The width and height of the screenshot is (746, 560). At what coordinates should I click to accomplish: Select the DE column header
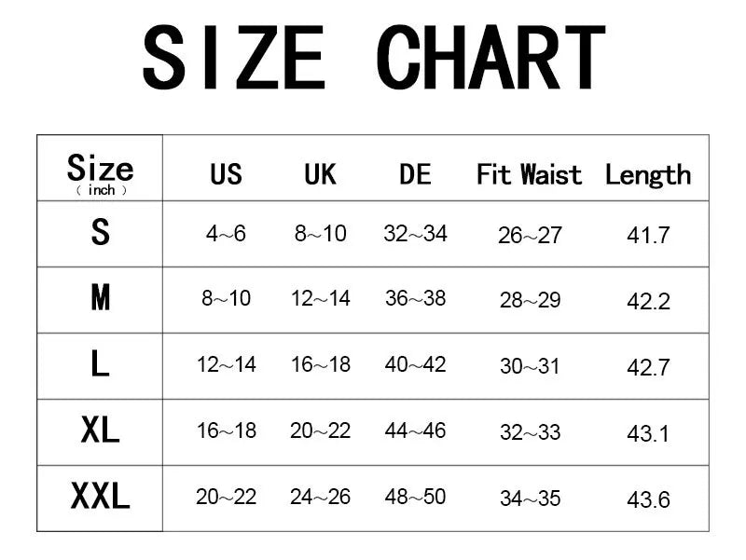tap(415, 174)
